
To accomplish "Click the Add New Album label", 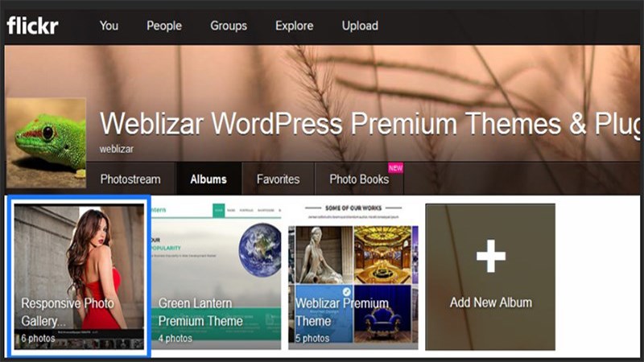I will coord(491,302).
